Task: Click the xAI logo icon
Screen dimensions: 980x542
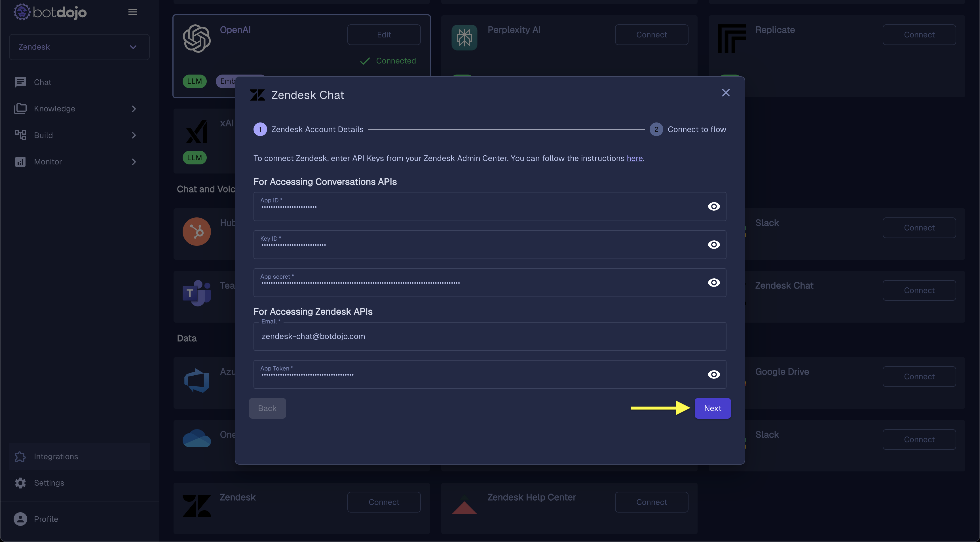Action: click(197, 132)
